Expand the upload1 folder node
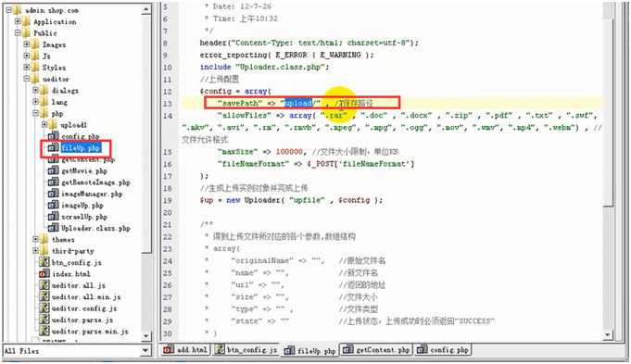Viewport: 631px width, 364px height. click(44, 125)
